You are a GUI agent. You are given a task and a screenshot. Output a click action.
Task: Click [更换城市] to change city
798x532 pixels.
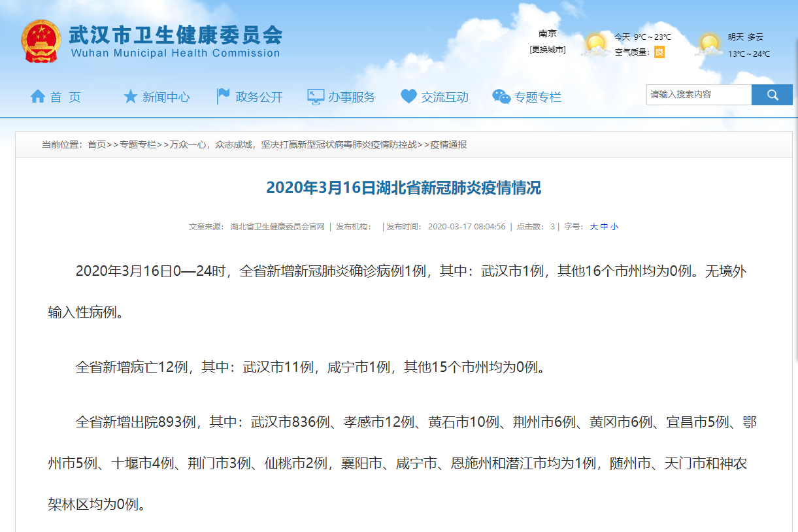(x=548, y=50)
